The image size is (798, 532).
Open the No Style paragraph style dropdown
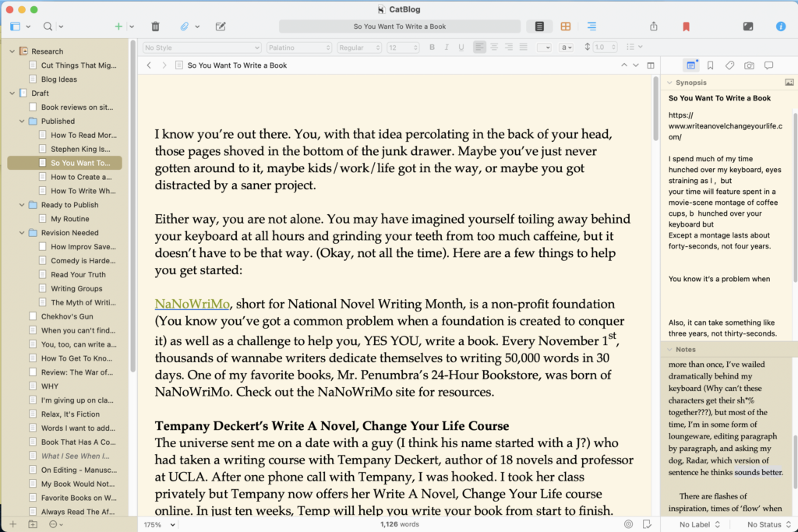[202, 48]
